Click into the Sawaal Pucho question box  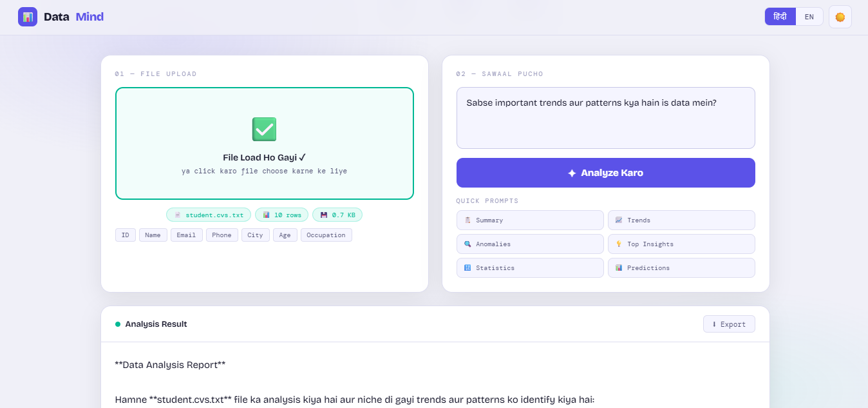(x=605, y=118)
